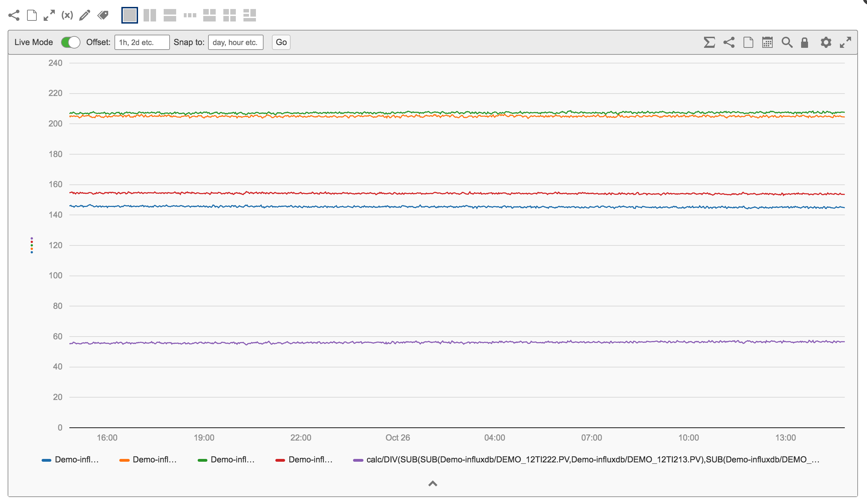Open new document icon in top toolbar
867x504 pixels.
(x=32, y=15)
